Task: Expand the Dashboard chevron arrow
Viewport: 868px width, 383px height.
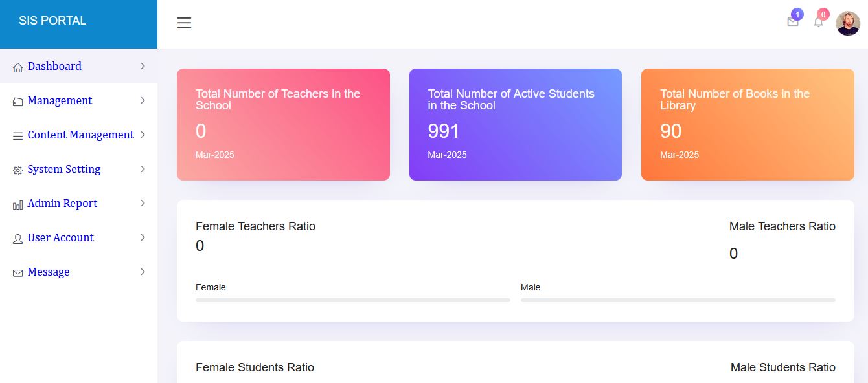Action: (143, 66)
